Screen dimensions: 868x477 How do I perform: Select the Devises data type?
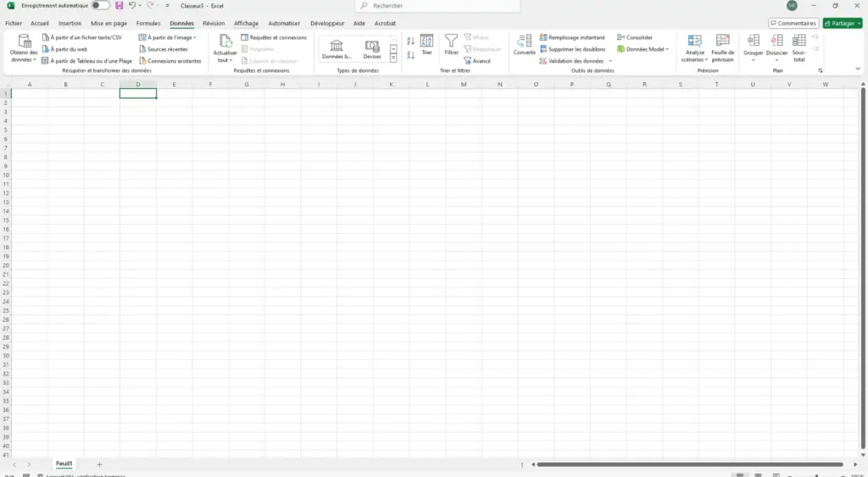pos(372,49)
